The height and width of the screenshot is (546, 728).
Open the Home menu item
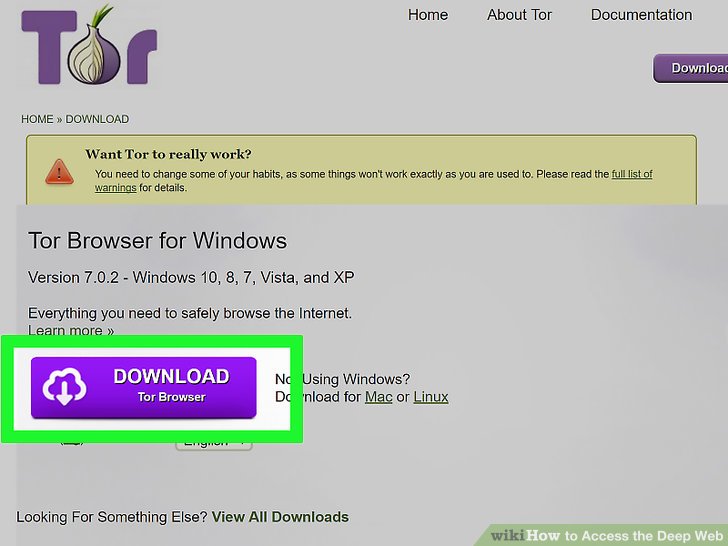point(428,15)
